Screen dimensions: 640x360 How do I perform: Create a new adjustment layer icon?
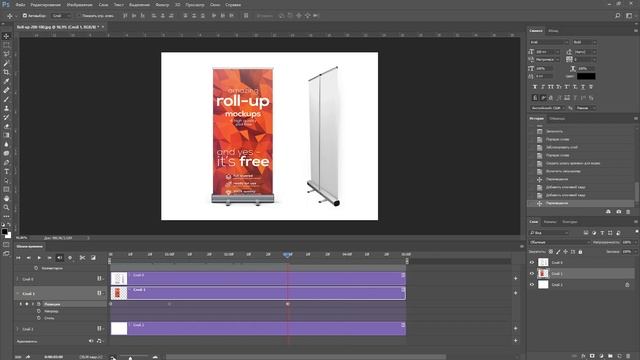[x=601, y=356]
